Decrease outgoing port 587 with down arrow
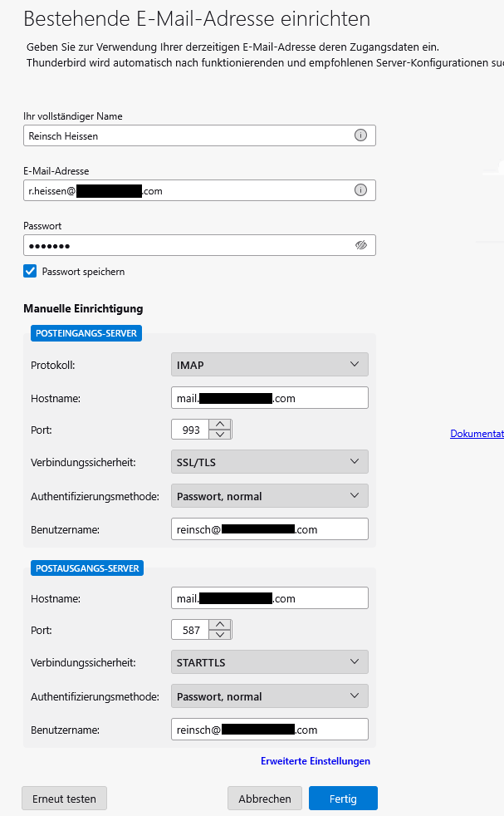 [x=219, y=635]
